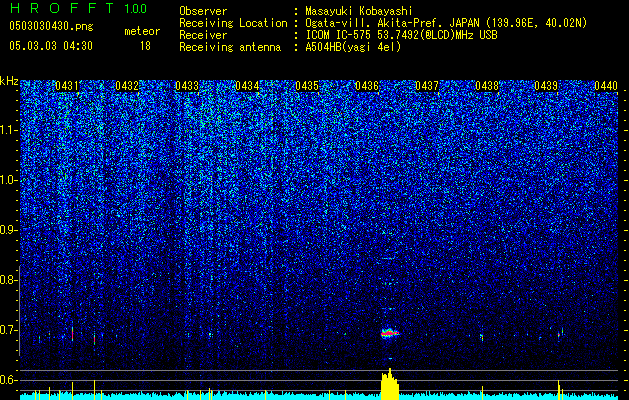
Task: Click the 0437 time marker
Action: (427, 86)
